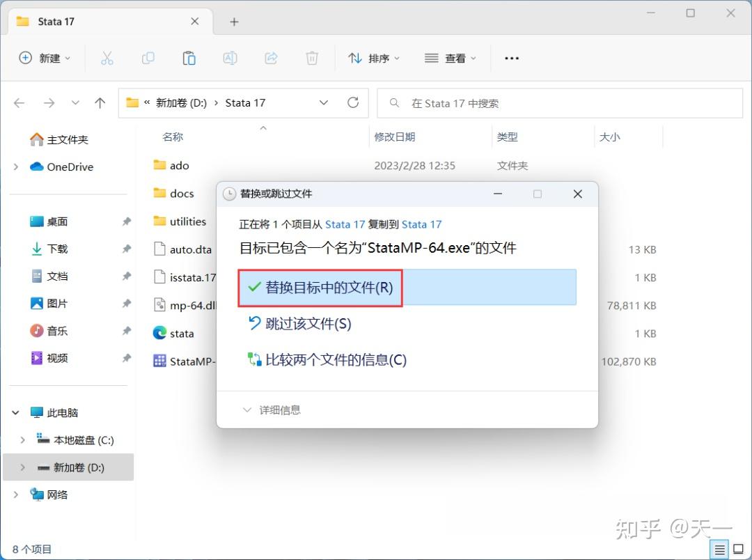Click the Delete icon in the toolbar

coord(312,58)
